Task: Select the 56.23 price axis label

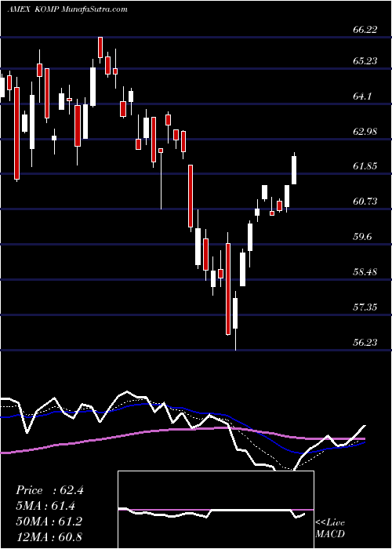Action: [365, 342]
